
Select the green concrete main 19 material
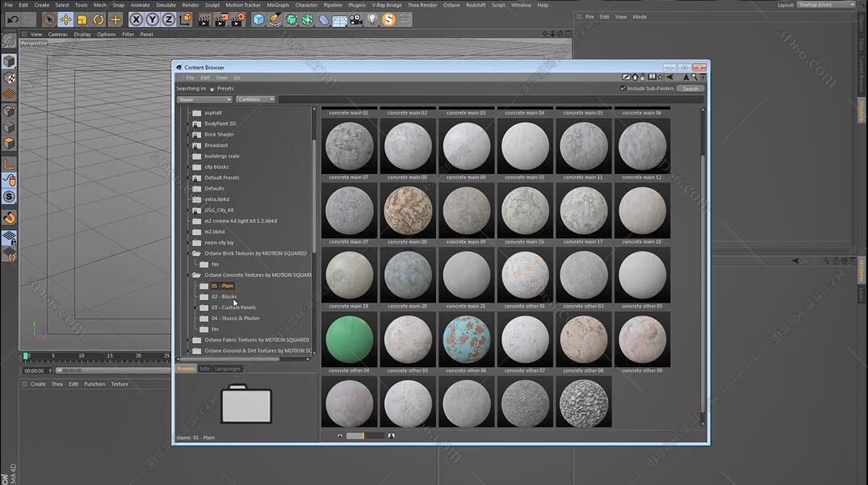[349, 339]
